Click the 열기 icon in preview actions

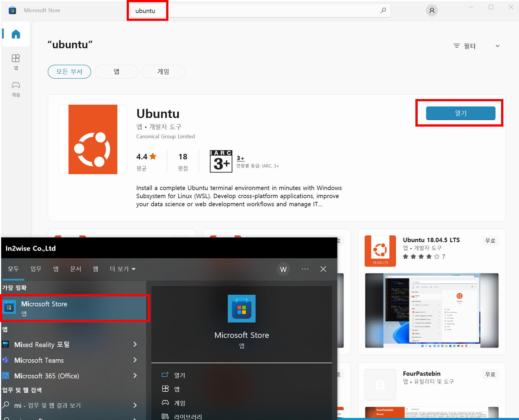(165, 375)
